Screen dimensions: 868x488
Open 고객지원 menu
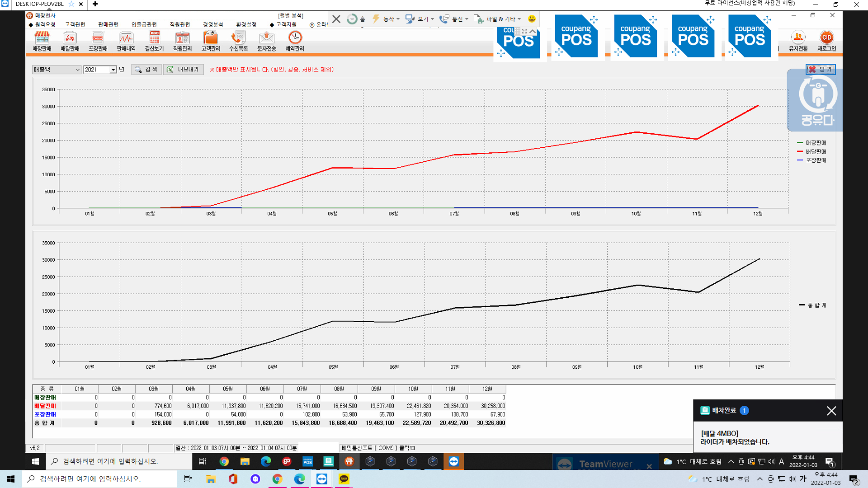point(283,24)
